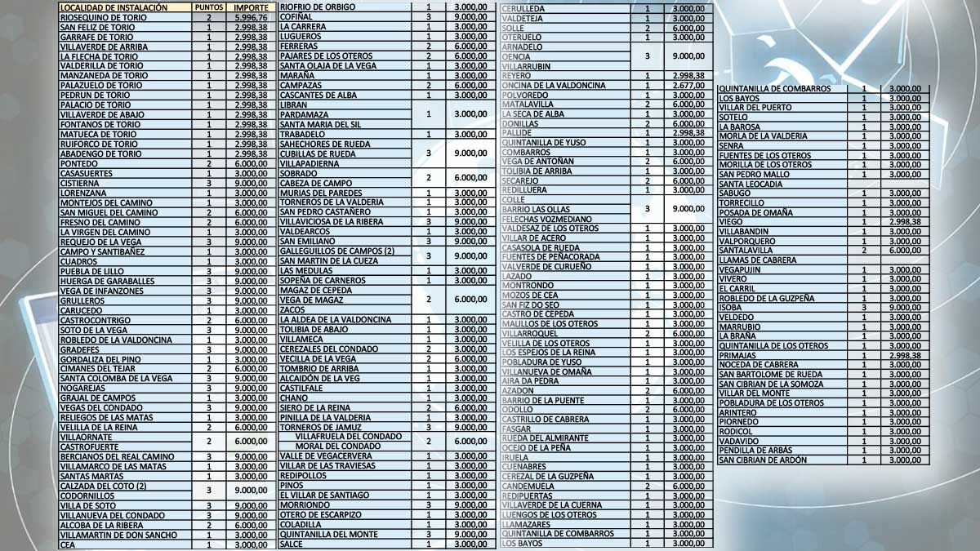This screenshot has width=980, height=551.
Task: Click the 'SALCE' cell
Action: [292, 544]
